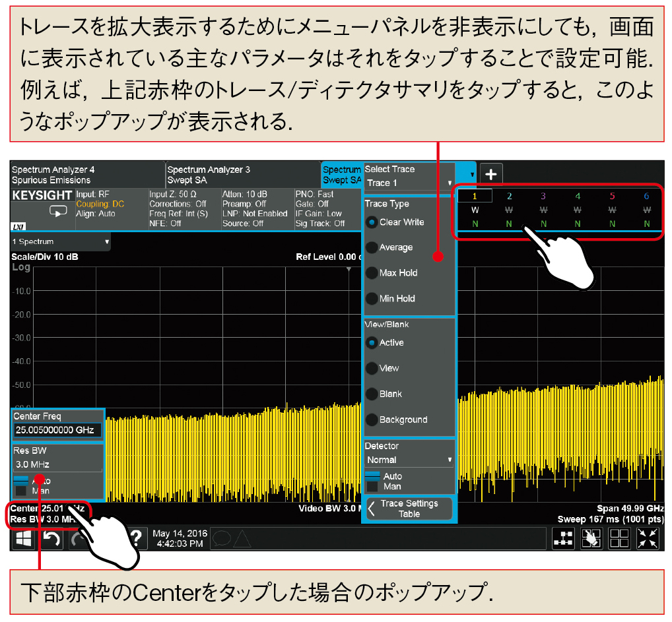Switch to Spectrum Analyzer 4 Spurious Emissions tab
Image resolution: width=672 pixels, height=622 pixels.
87,175
